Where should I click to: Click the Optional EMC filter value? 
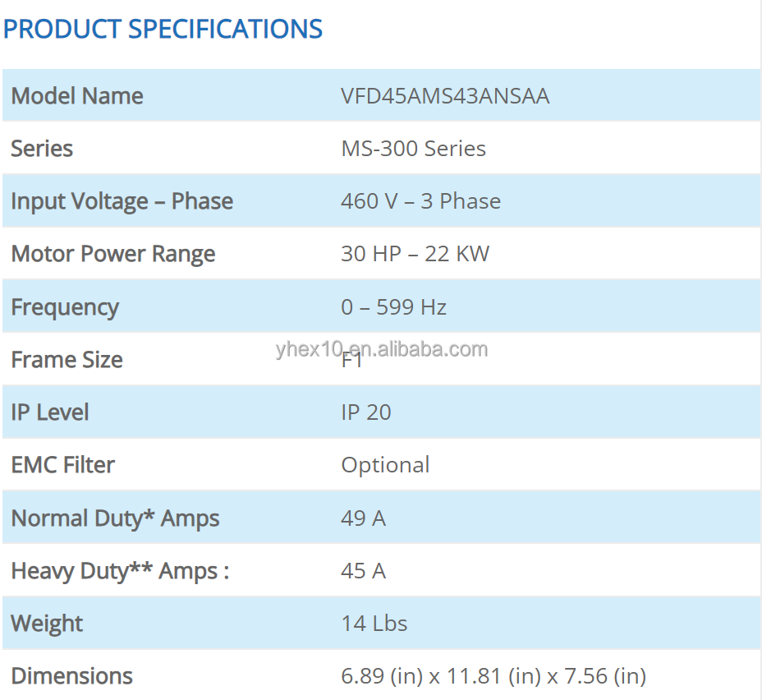point(385,465)
